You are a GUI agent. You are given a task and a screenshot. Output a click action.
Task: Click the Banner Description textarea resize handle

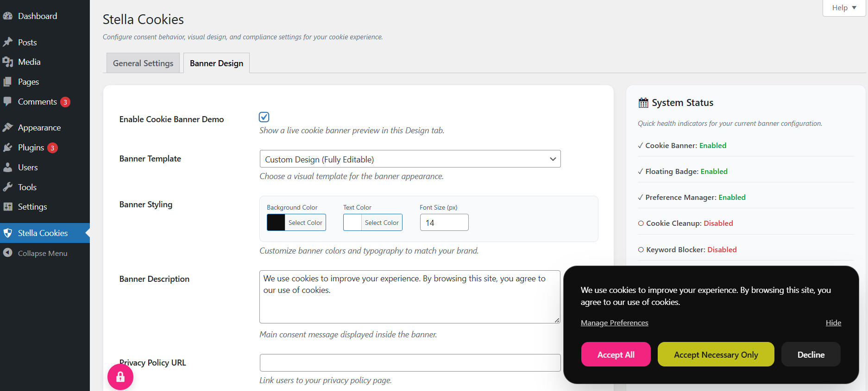point(557,320)
